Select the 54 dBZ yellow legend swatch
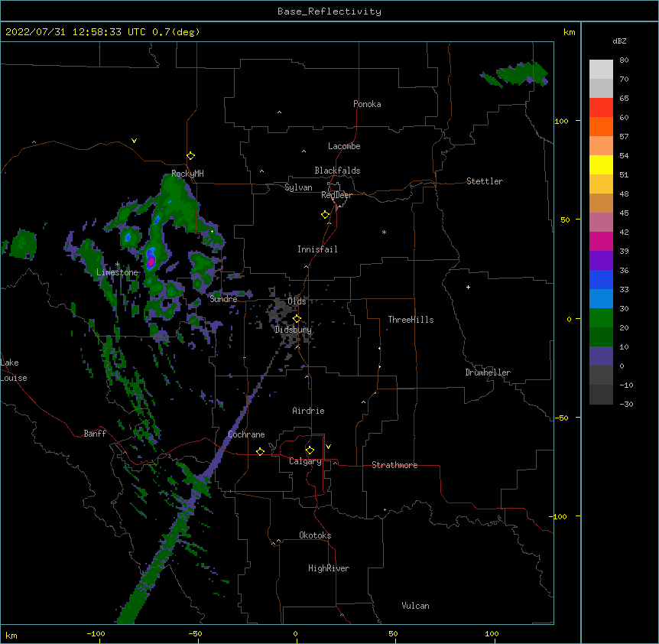 coord(601,164)
